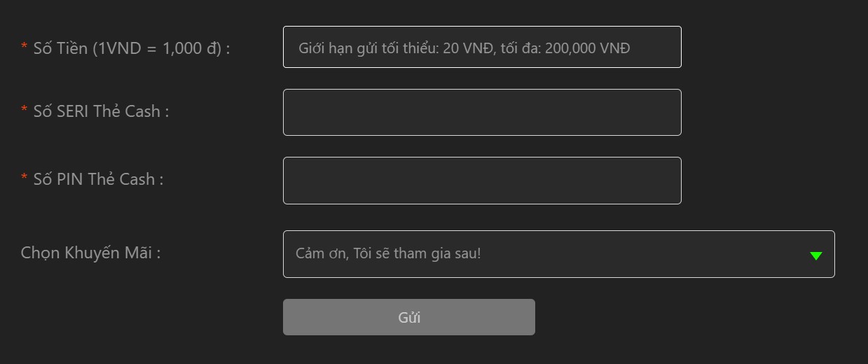Click the Số PIN Thẻ Cash input box

click(x=482, y=181)
